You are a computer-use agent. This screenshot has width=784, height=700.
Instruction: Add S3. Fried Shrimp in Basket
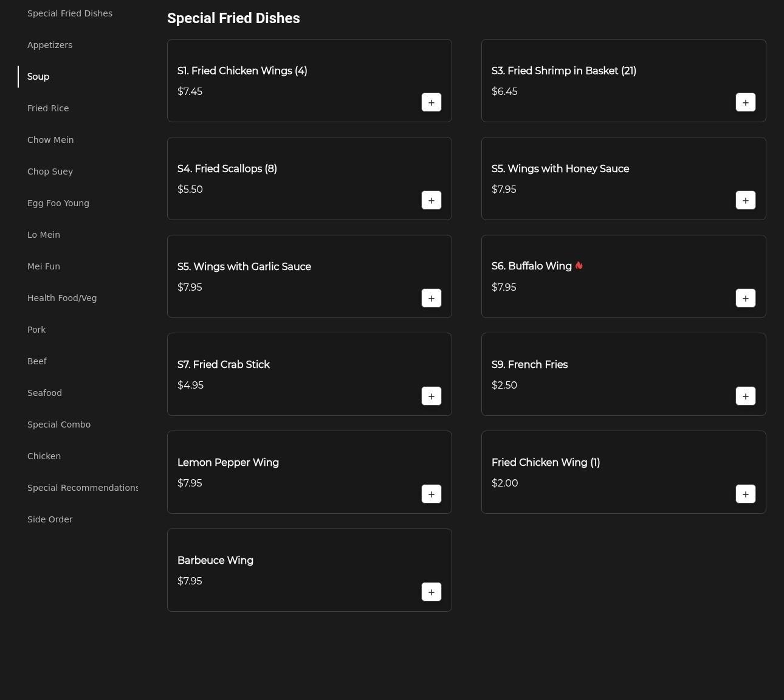(x=745, y=102)
